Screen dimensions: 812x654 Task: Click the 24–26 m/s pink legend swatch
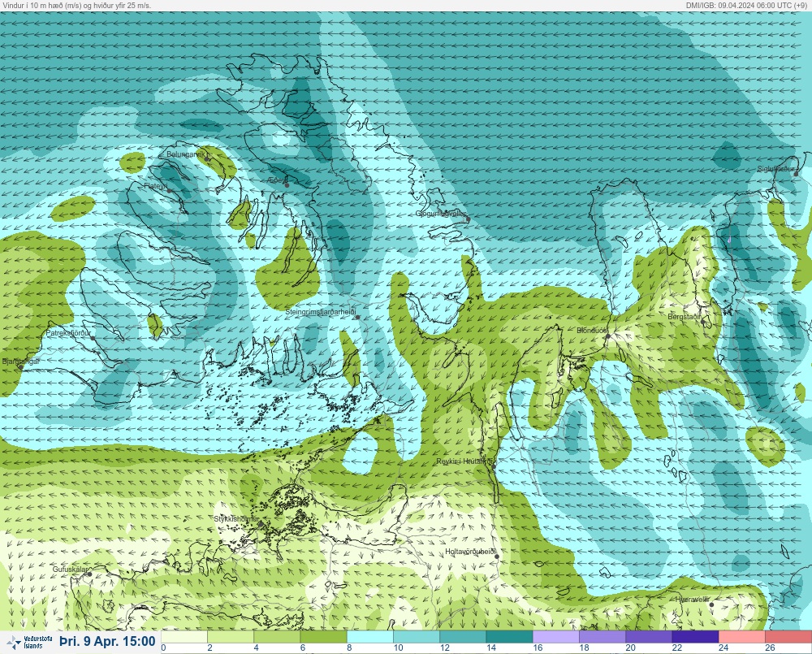click(x=742, y=636)
